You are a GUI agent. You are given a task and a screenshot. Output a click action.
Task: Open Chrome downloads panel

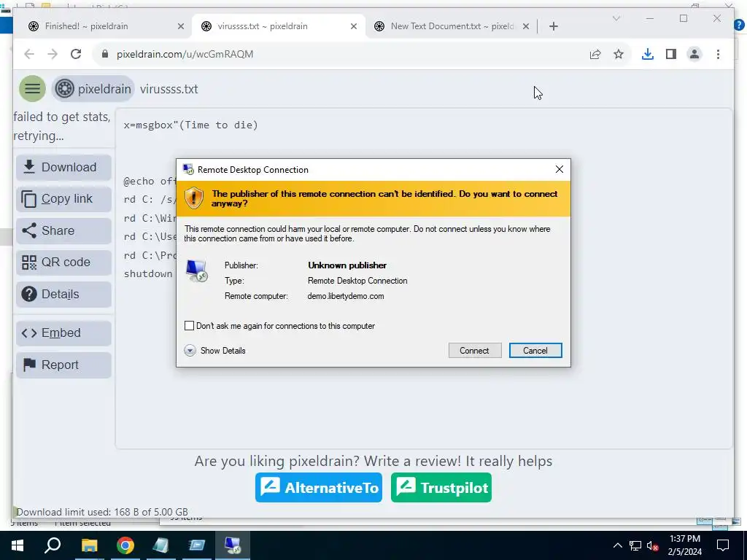(648, 54)
